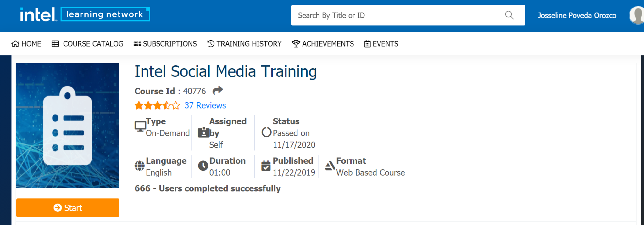Open the user profile avatar
The image size is (644, 225).
coord(636,15)
